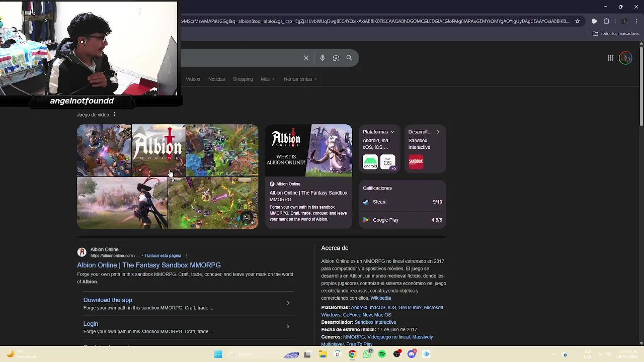The height and width of the screenshot is (362, 644).
Task: Click the Sandbox Interactive developer link
Action: point(375,322)
